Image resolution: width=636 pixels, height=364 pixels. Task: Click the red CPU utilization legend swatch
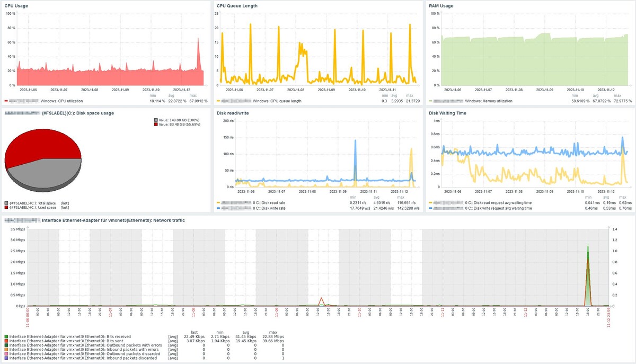6,101
